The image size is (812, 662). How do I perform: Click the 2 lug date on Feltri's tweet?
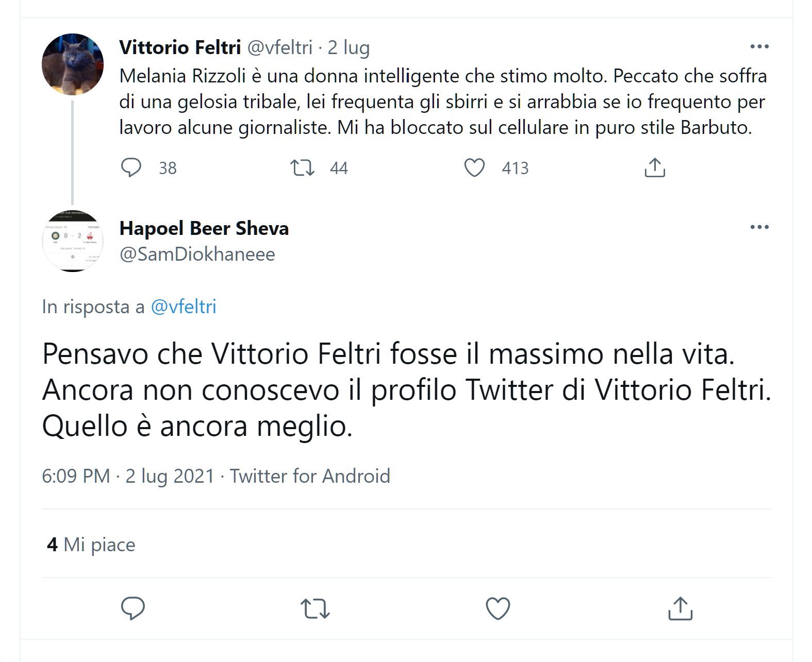349,47
